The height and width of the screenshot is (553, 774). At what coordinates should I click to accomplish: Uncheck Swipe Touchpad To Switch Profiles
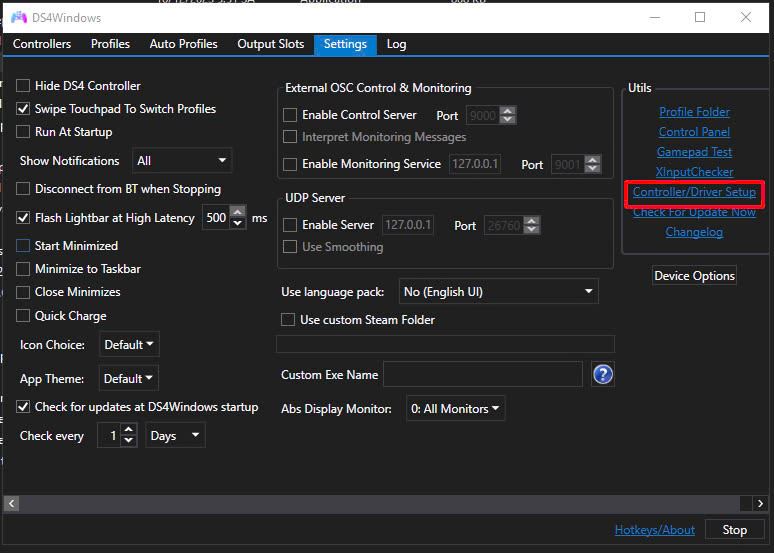click(x=23, y=109)
